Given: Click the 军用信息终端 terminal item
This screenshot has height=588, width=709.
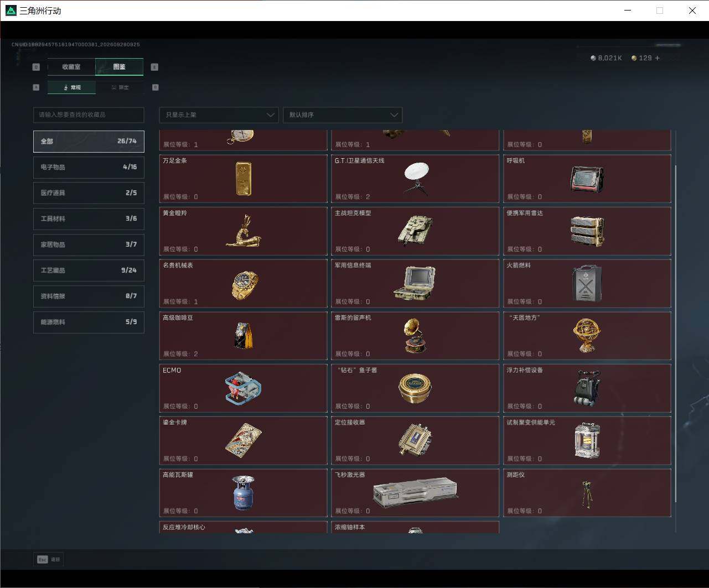Looking at the screenshot, I should click(x=415, y=283).
